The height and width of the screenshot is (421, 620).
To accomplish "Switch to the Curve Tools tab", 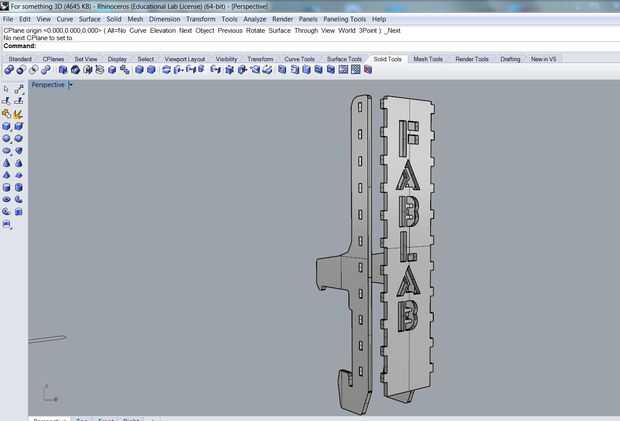I will (x=300, y=59).
